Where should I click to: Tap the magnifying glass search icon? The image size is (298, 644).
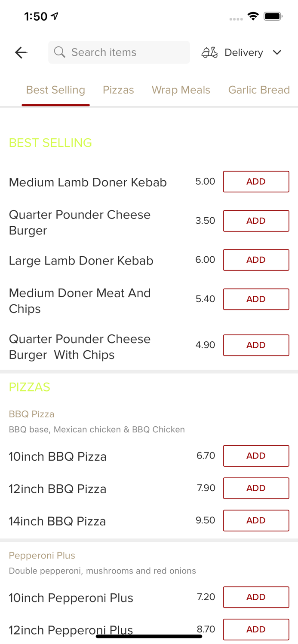[60, 52]
